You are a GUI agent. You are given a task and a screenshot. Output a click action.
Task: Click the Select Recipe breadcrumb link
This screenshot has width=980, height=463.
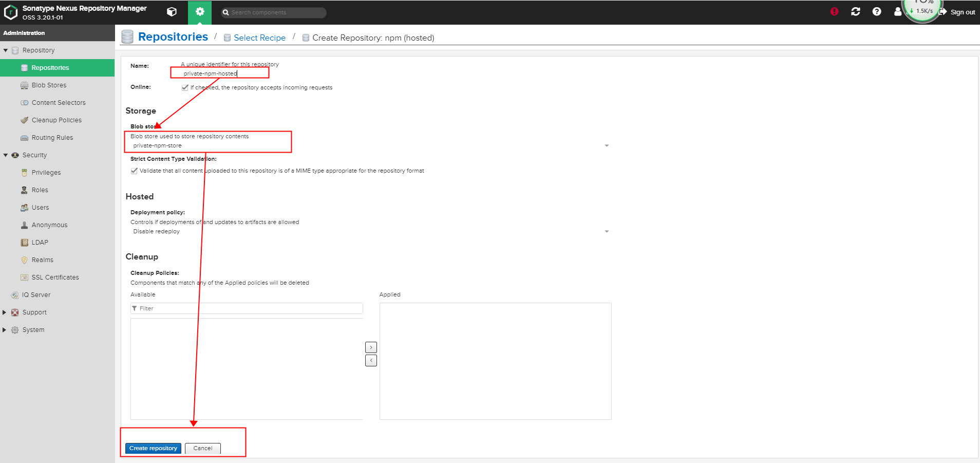tap(259, 38)
